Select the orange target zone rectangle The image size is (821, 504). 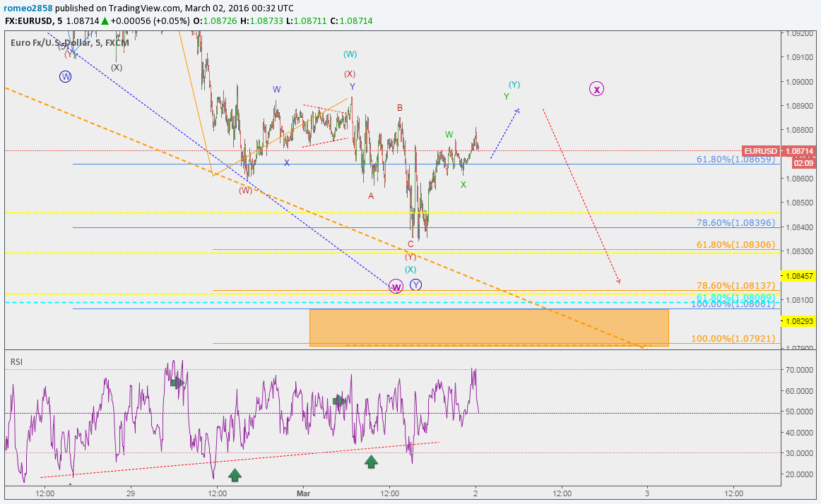coord(489,328)
